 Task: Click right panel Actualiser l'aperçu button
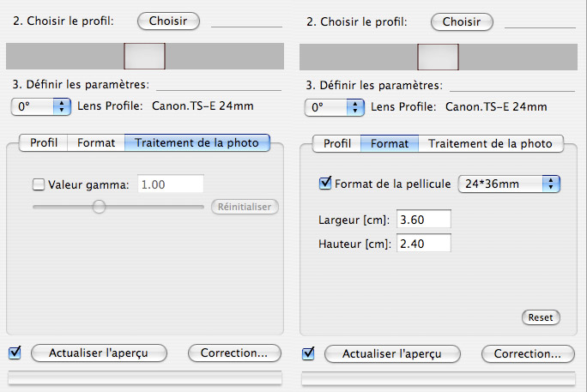point(392,354)
